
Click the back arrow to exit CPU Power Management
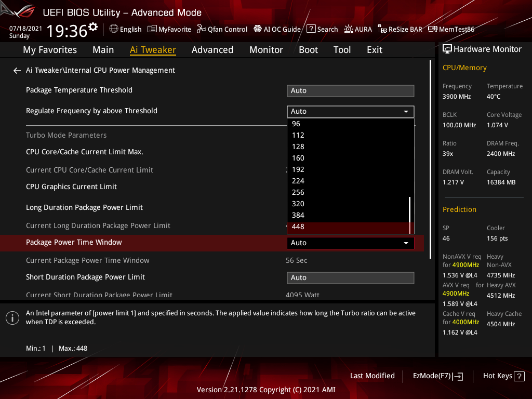17,70
